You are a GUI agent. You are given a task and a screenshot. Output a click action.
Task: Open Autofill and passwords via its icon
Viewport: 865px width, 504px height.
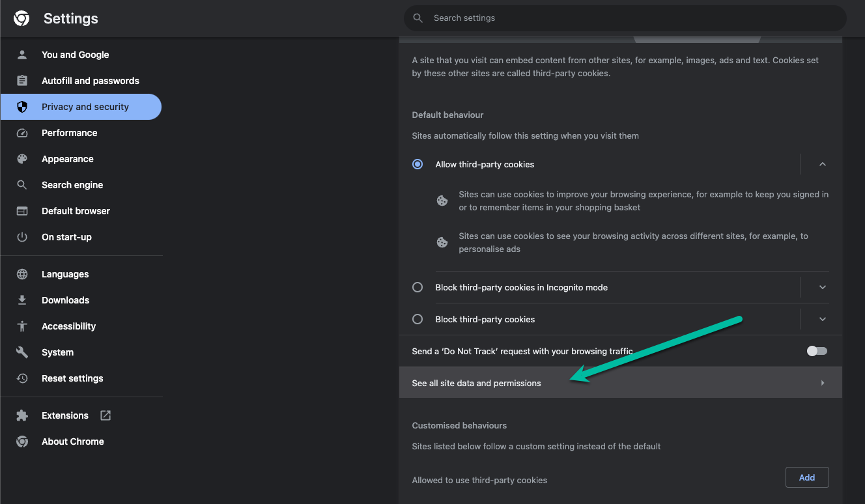(21, 80)
